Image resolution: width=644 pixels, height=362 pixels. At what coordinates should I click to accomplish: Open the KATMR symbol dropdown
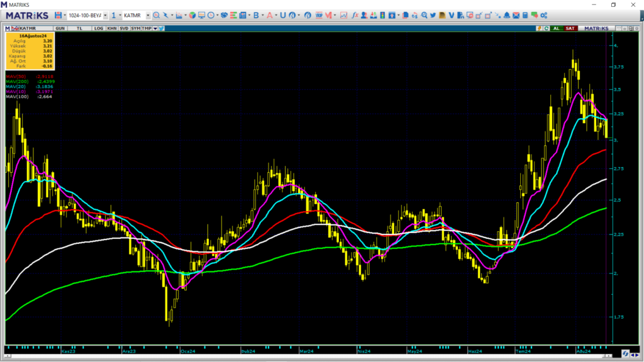click(147, 14)
